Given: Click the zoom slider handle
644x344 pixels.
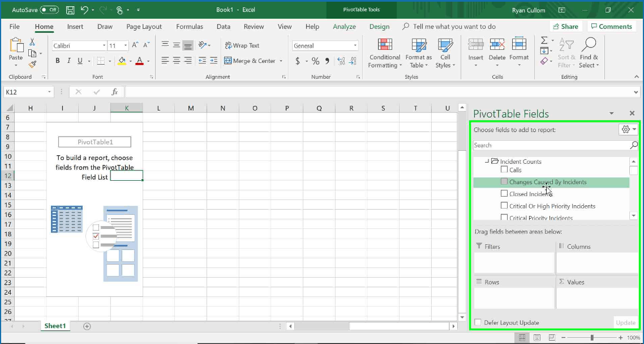Looking at the screenshot, I should tap(592, 338).
